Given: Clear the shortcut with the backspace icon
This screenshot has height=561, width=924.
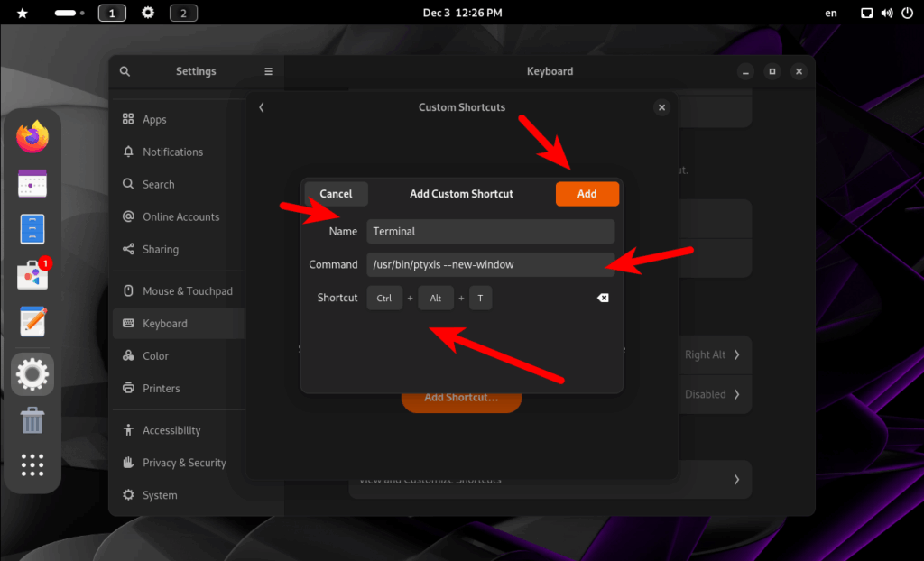Looking at the screenshot, I should click(603, 299).
